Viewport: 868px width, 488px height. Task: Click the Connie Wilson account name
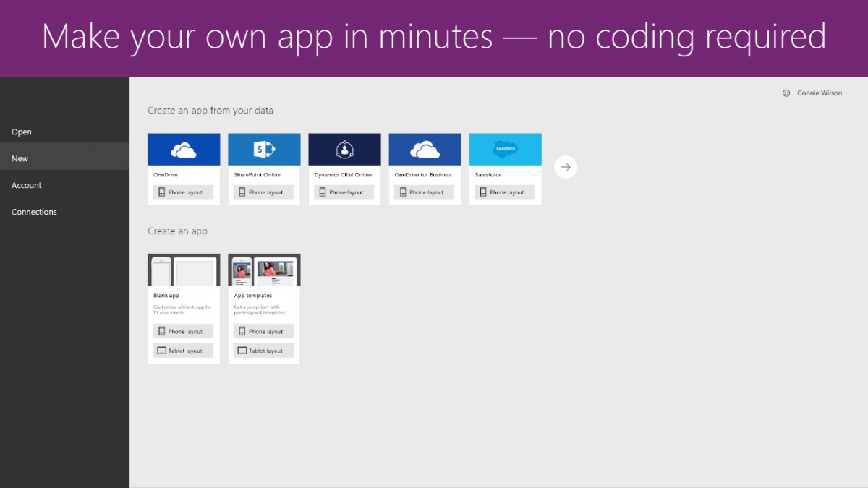818,93
